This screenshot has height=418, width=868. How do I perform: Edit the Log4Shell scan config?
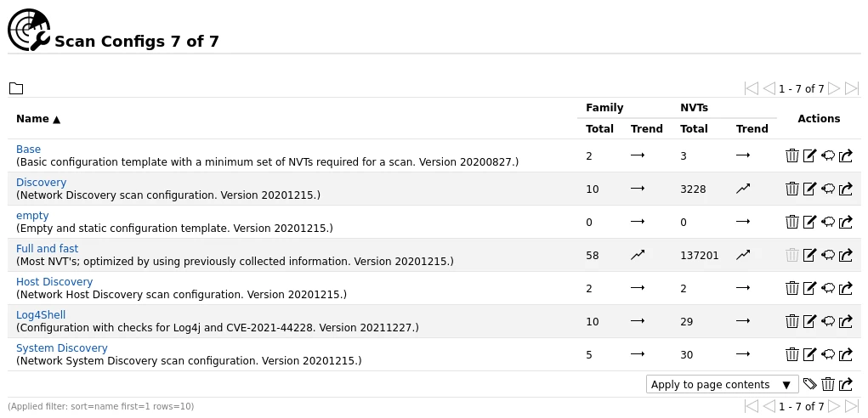[809, 321]
